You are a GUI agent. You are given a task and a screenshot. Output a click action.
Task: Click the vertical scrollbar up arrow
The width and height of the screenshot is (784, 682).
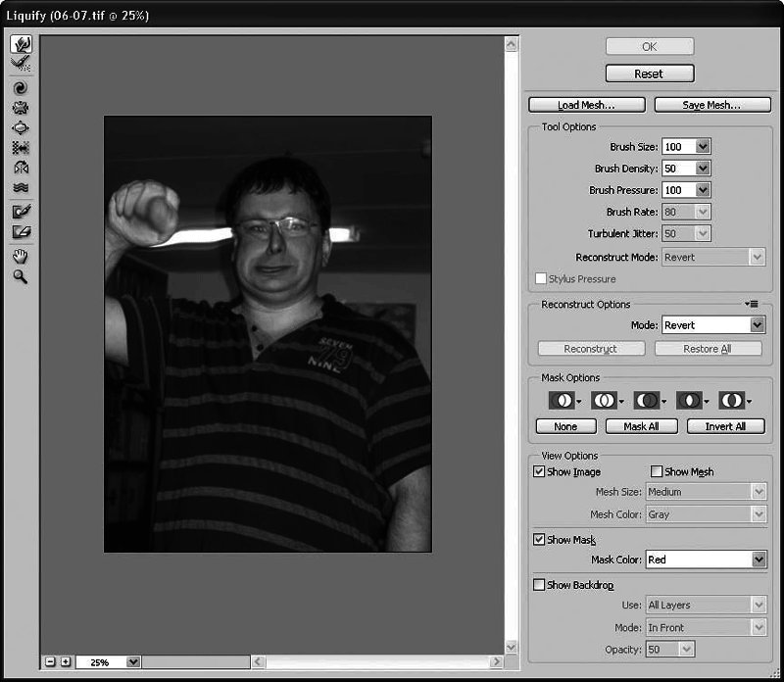coord(511,44)
